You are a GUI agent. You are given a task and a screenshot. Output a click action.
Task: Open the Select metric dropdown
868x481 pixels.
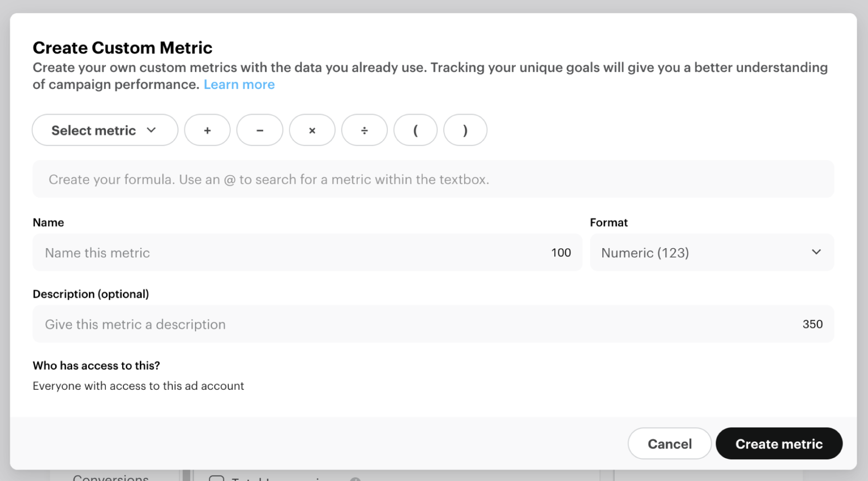point(105,130)
